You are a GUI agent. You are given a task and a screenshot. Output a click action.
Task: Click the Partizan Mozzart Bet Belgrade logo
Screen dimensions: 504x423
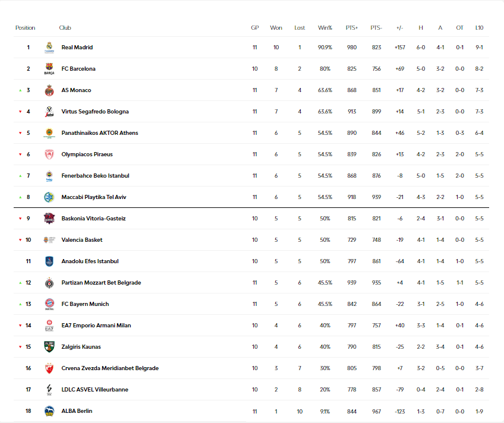[49, 283]
